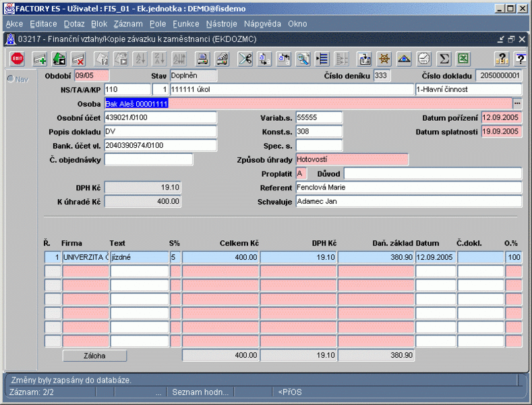Click the green Excel export icon
Viewport: 532px width, 405px height.
pos(463,59)
